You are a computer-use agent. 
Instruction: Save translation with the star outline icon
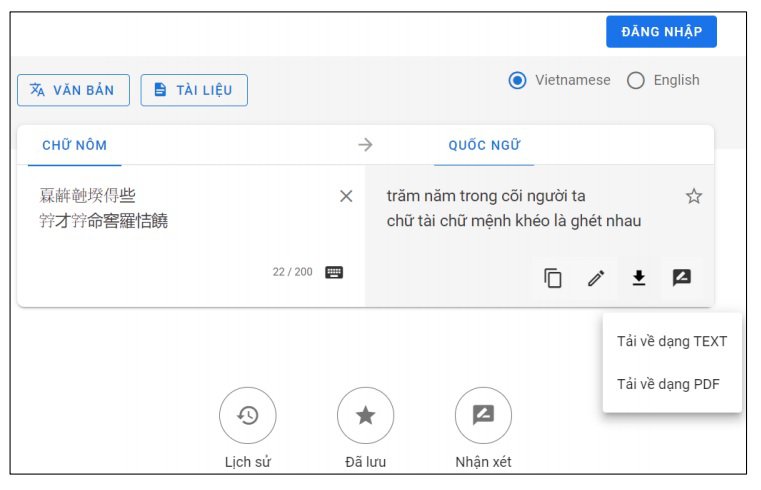point(694,196)
